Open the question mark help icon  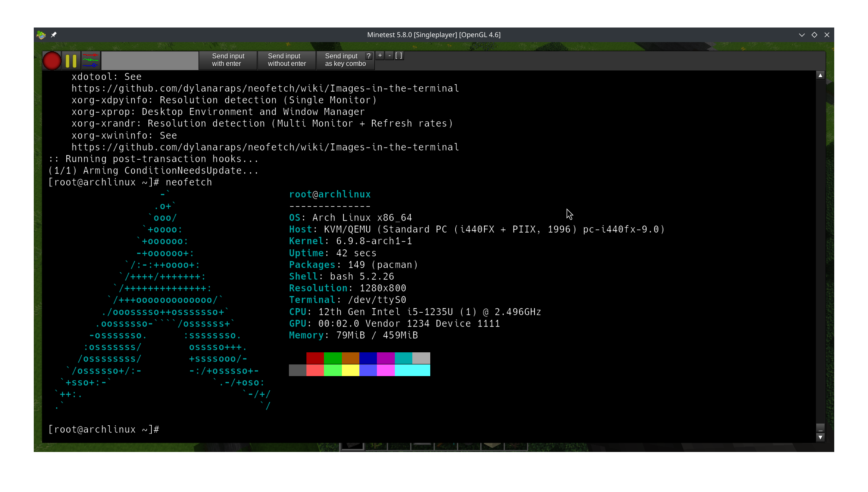coord(369,56)
